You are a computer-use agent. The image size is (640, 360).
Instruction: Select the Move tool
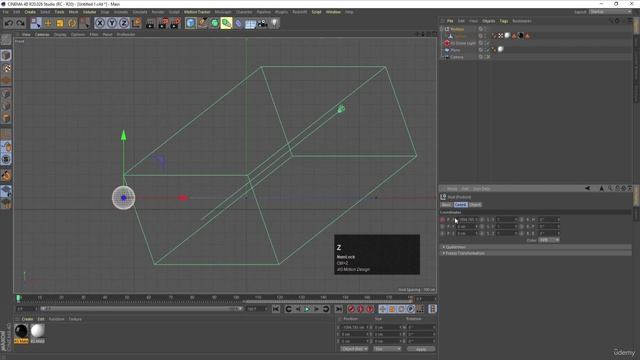tap(48, 23)
